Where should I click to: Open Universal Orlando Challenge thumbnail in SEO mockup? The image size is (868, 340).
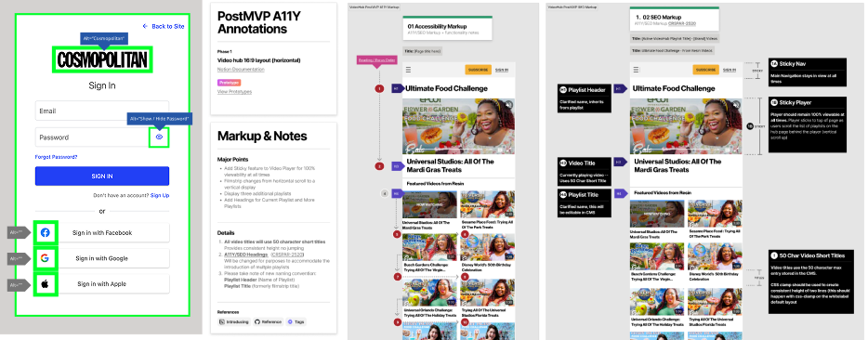coord(656,301)
